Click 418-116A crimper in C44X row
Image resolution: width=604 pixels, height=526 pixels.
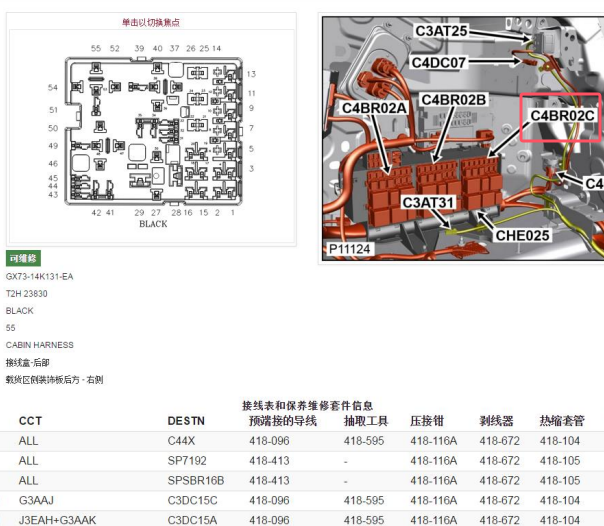[x=434, y=441]
